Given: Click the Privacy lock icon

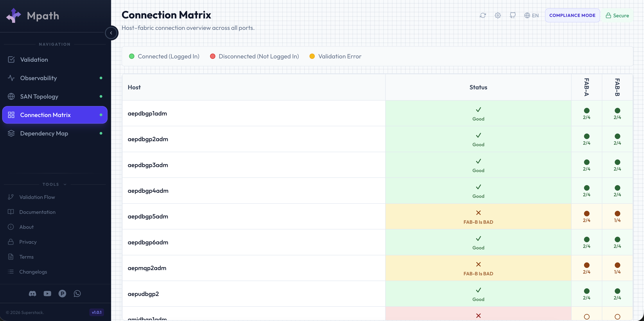Looking at the screenshot, I should [x=11, y=242].
